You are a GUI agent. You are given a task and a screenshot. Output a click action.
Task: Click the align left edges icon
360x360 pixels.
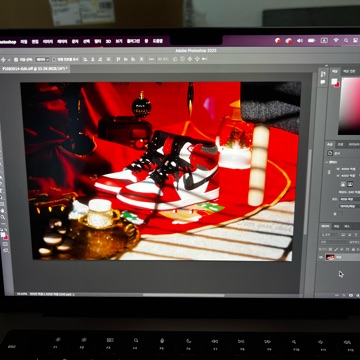coord(85,59)
